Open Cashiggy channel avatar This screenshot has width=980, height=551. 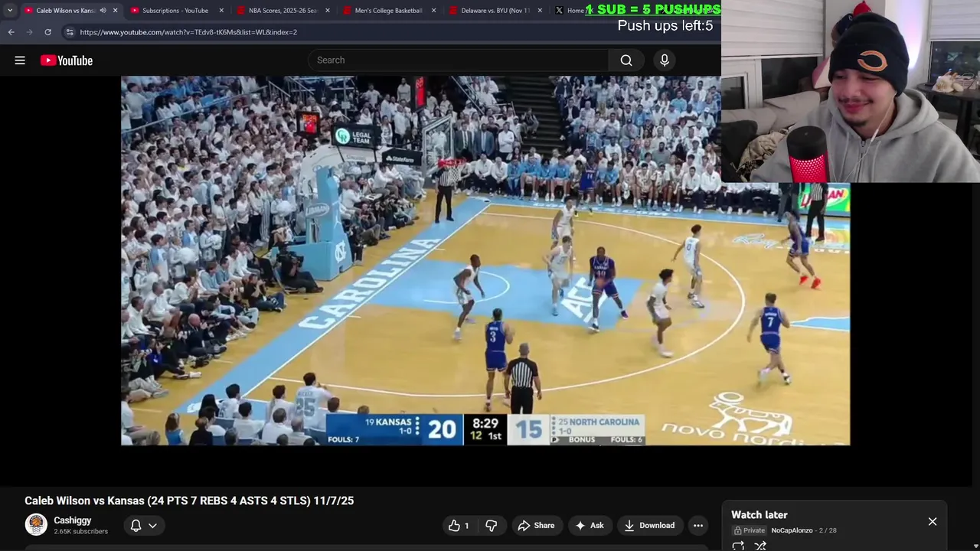click(36, 525)
